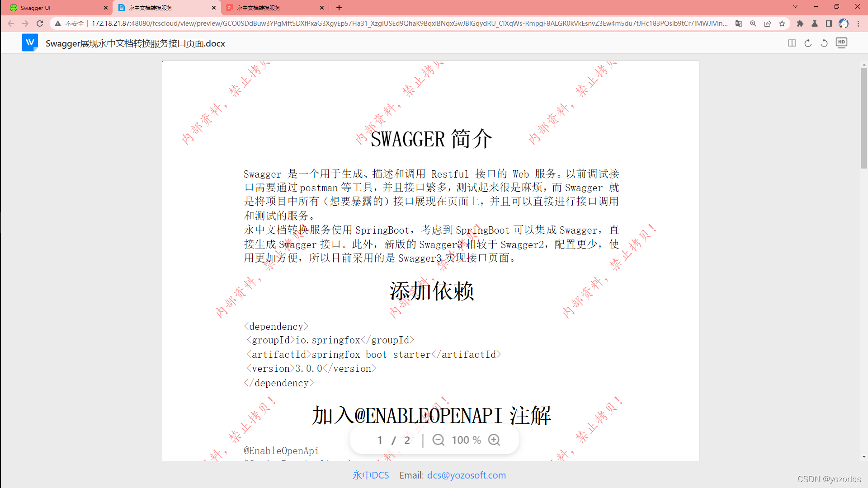Image resolution: width=868 pixels, height=488 pixels.
Task: Focus the browser address bar URL
Action: (410, 23)
